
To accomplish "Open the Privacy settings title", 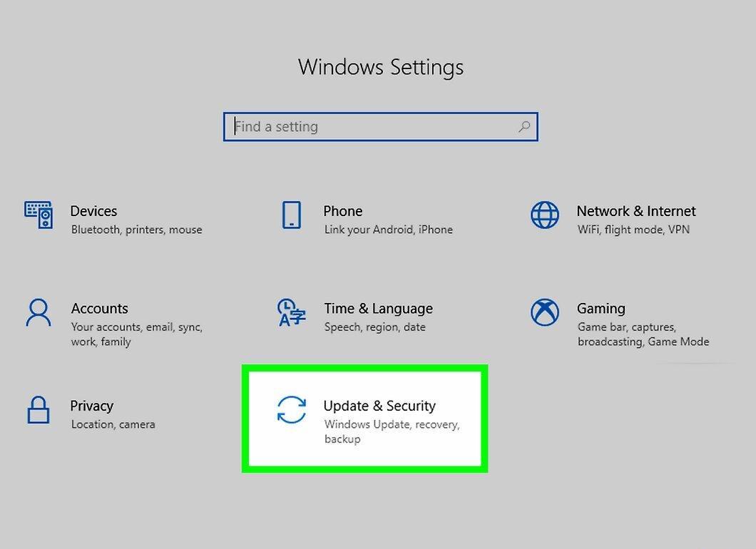I will (x=91, y=406).
